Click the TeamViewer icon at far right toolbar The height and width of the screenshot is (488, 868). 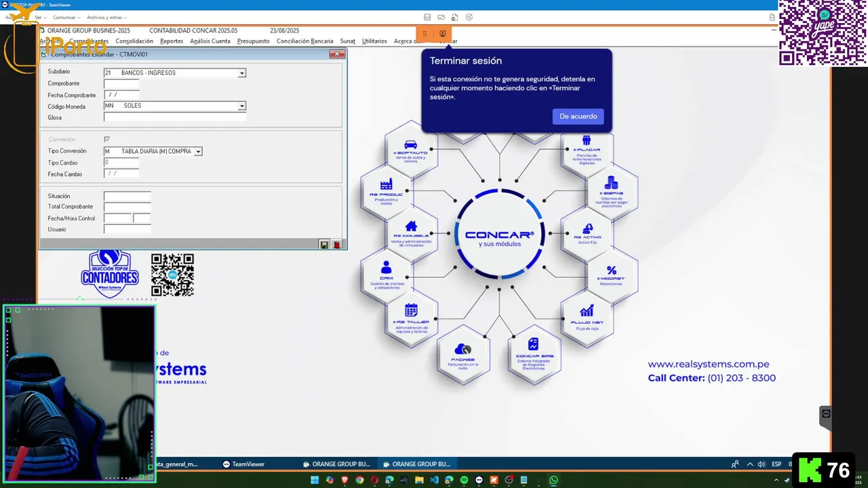tap(772, 17)
